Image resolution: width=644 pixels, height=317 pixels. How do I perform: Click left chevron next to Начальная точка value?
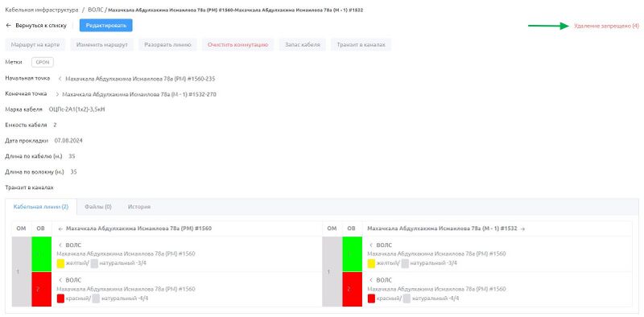coord(60,79)
